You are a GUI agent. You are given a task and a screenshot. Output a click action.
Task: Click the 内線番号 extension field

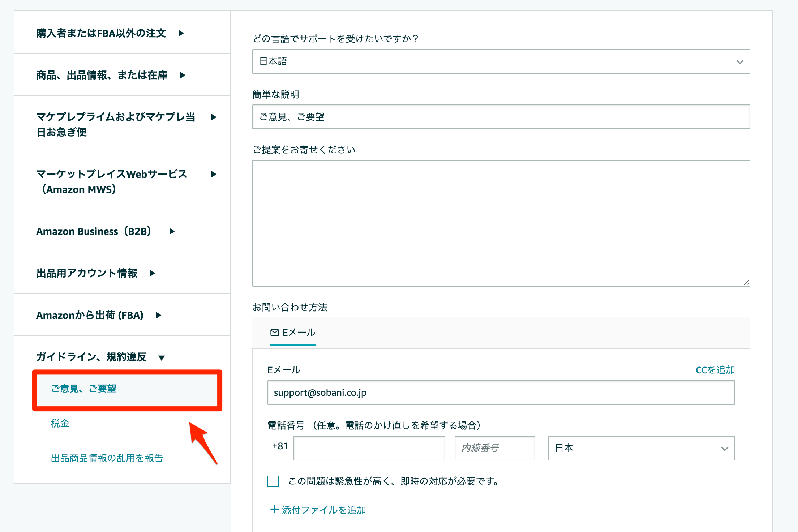coord(495,448)
